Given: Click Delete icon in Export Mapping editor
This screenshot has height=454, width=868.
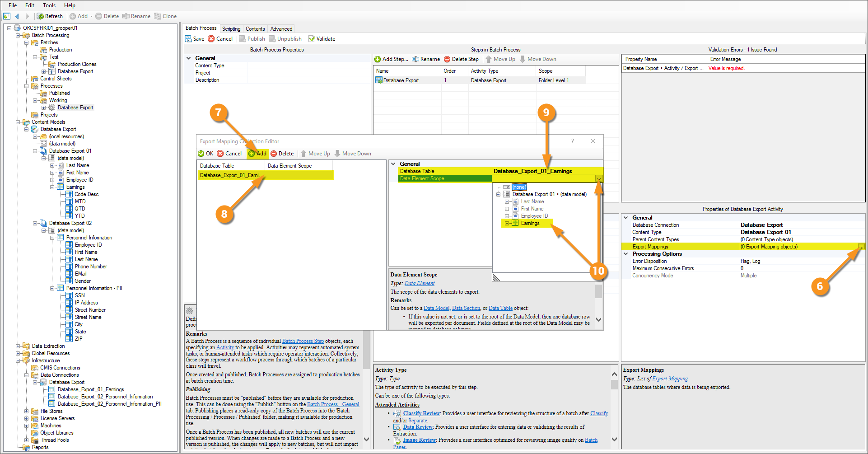Looking at the screenshot, I should (274, 154).
